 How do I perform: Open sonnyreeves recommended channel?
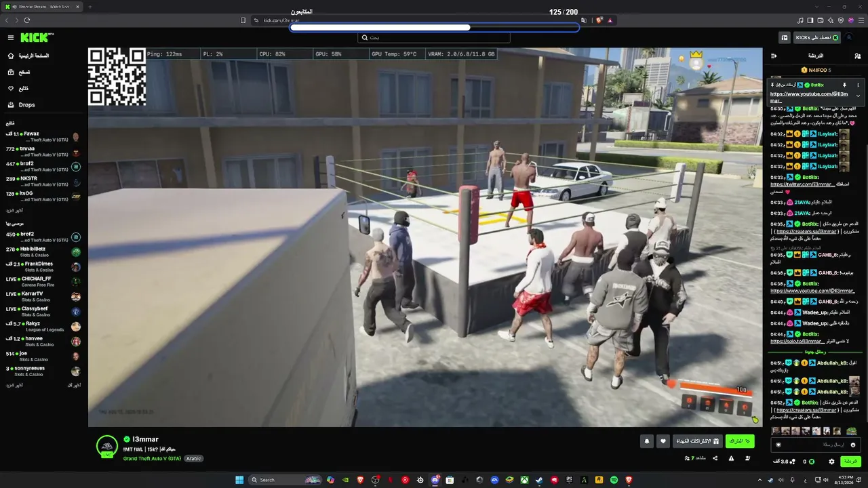tap(43, 371)
